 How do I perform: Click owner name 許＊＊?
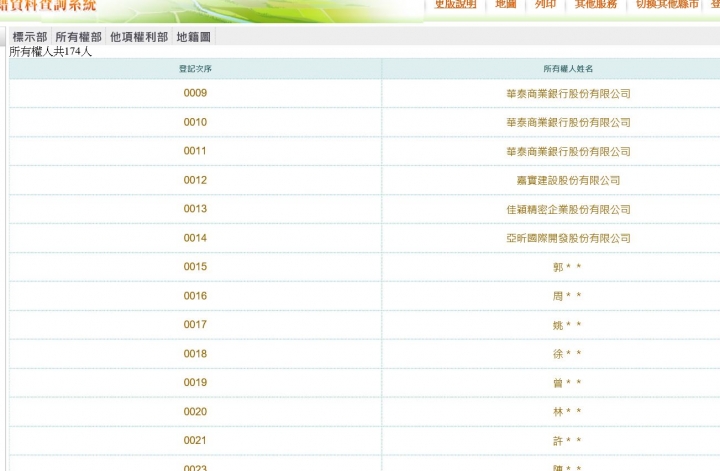coord(567,441)
